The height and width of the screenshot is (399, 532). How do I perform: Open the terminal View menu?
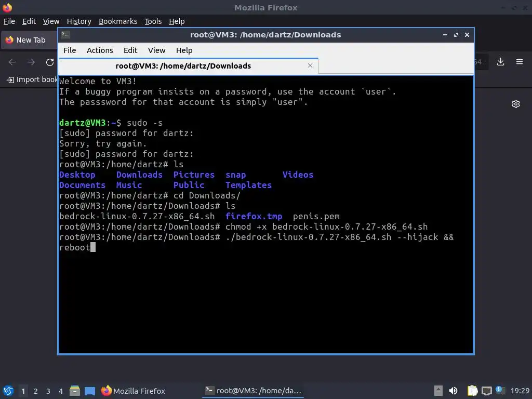(156, 50)
